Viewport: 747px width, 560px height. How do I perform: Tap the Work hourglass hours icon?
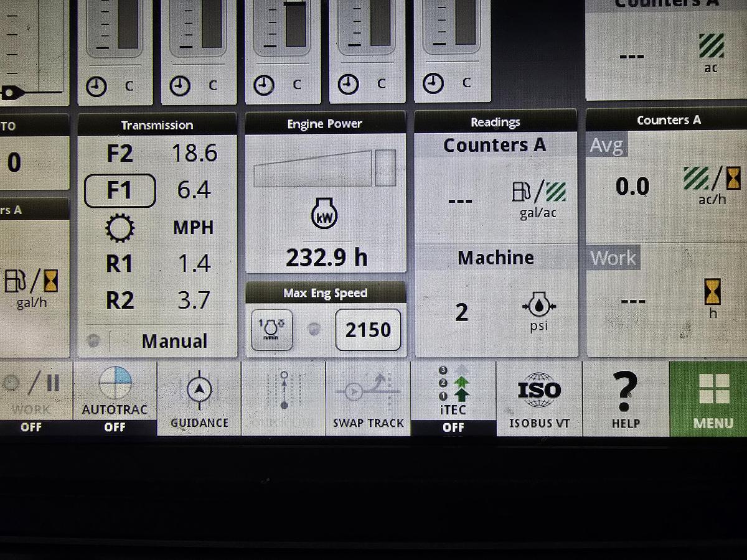click(712, 292)
